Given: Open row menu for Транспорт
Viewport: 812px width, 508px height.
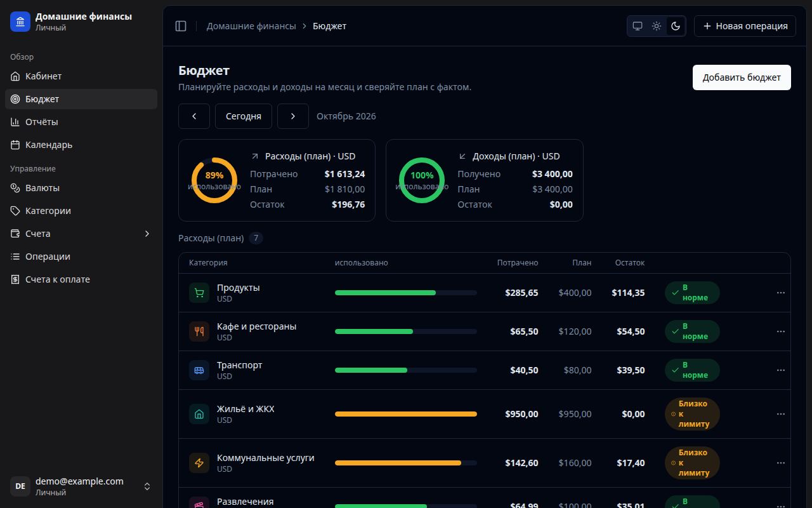Looking at the screenshot, I should click(780, 370).
